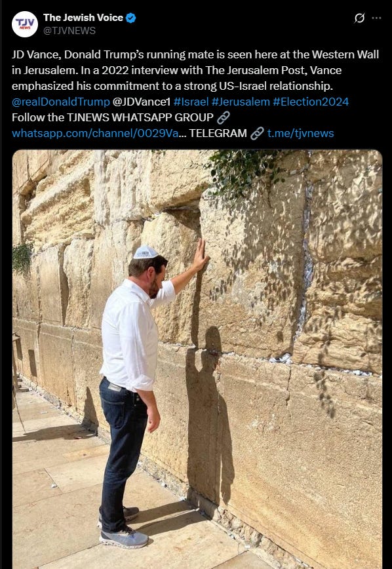The width and height of the screenshot is (392, 569).
Task: Click the 'Follow the TJNEWS WHATSAPP GROUP' text
Action: tap(113, 117)
